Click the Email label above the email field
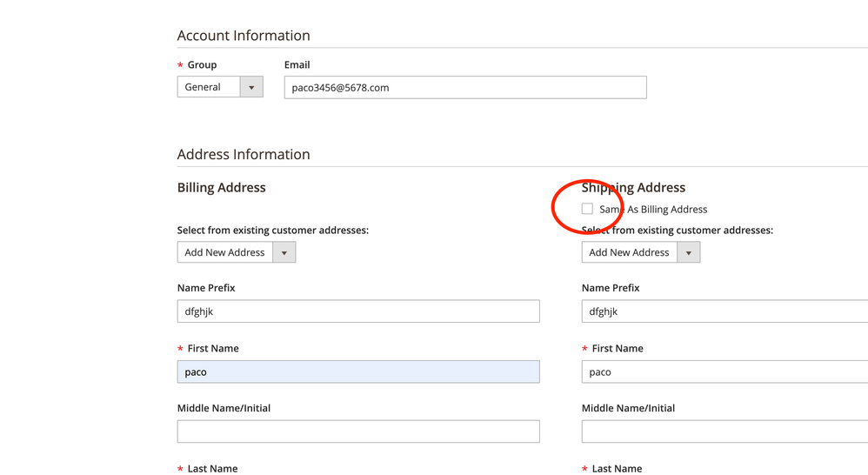Viewport: 868px width, 475px height. click(x=297, y=65)
